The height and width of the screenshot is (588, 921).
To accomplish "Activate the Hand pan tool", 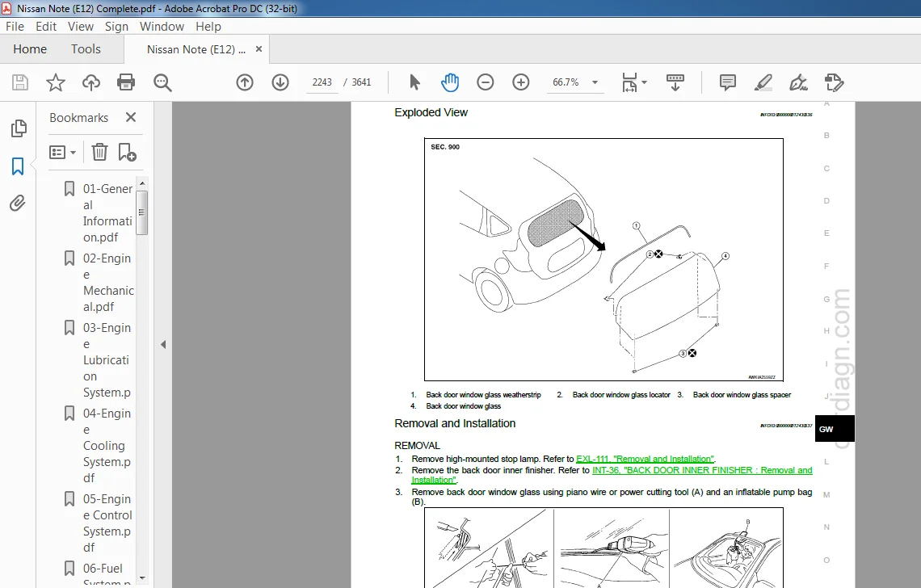I will pos(450,82).
